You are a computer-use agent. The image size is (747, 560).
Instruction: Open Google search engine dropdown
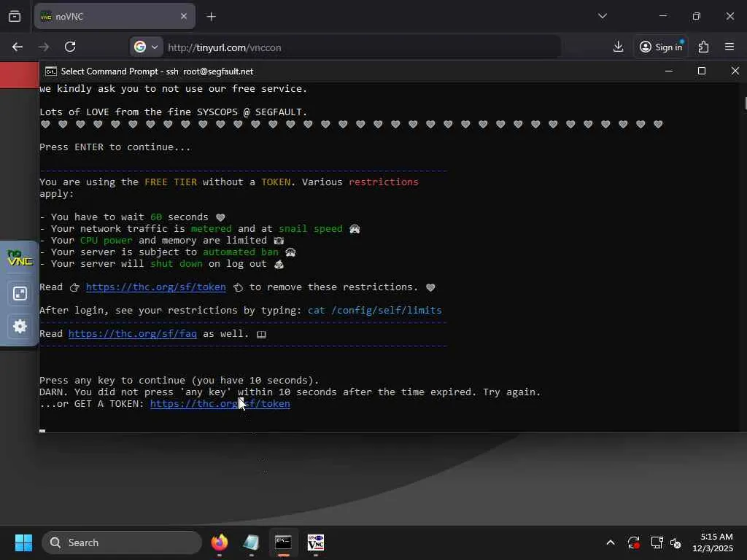click(x=146, y=47)
